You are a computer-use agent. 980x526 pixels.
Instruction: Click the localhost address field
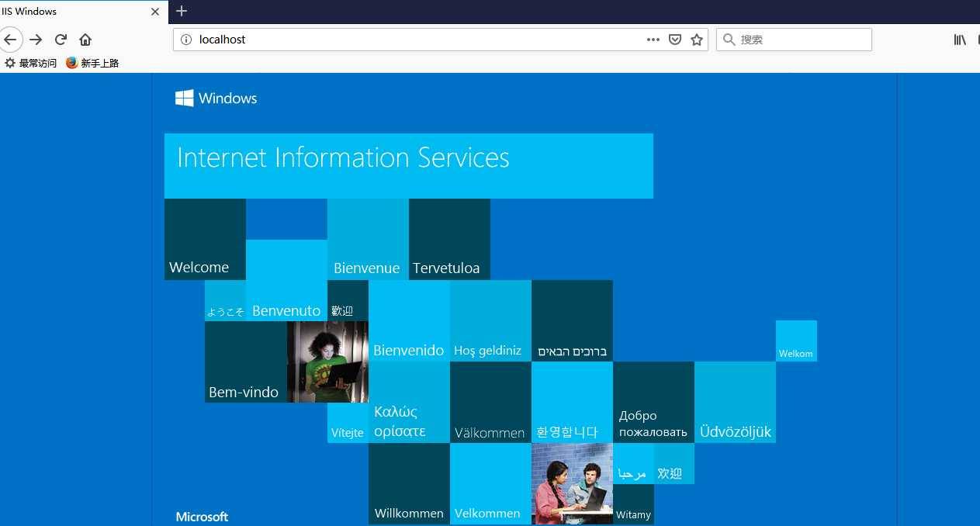click(x=419, y=40)
